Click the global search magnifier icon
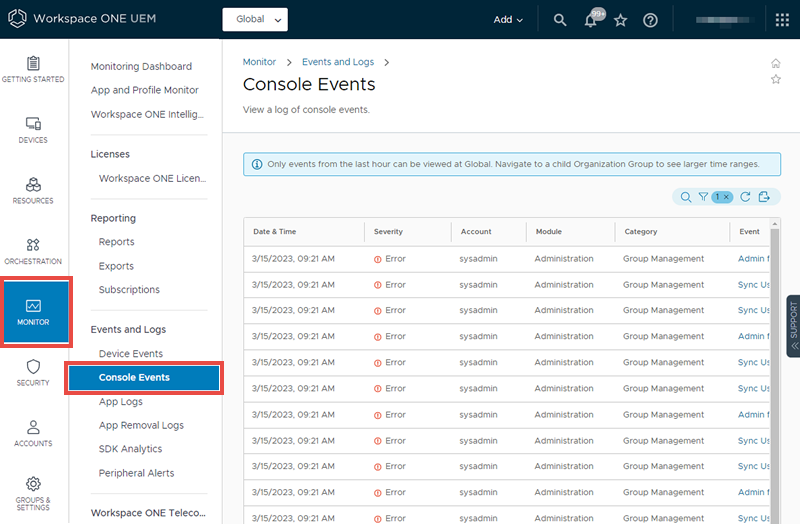Image resolution: width=800 pixels, height=524 pixels. 560,20
